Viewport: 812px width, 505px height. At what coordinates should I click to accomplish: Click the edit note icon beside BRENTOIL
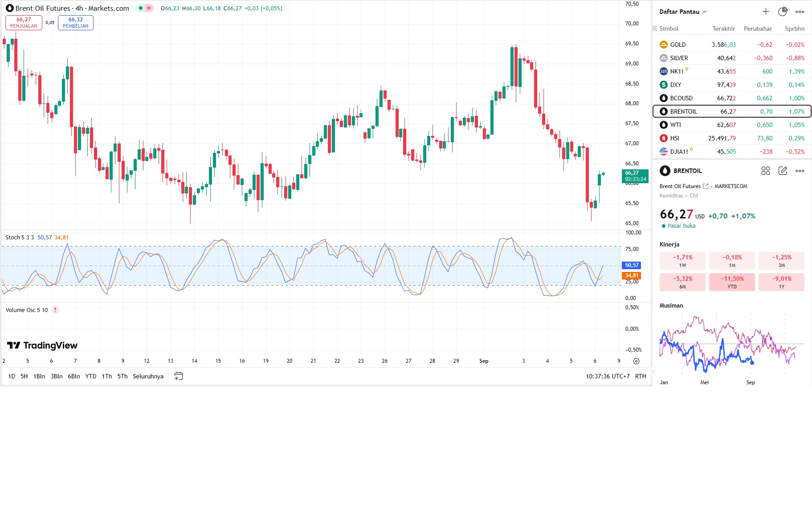click(x=783, y=171)
